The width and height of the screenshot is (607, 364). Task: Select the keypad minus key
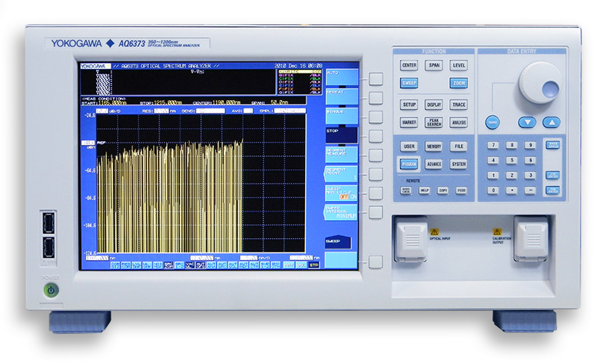click(530, 190)
